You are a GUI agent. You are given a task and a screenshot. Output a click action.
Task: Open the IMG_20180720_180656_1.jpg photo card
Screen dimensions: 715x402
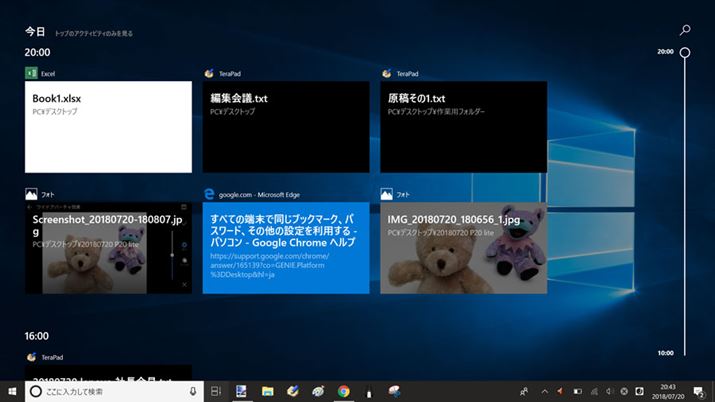tap(464, 248)
